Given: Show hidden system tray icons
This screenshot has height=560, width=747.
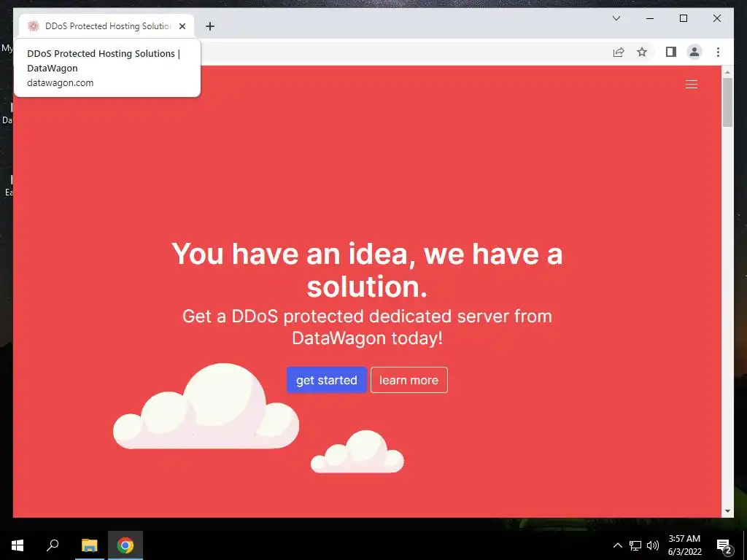Looking at the screenshot, I should [617, 545].
